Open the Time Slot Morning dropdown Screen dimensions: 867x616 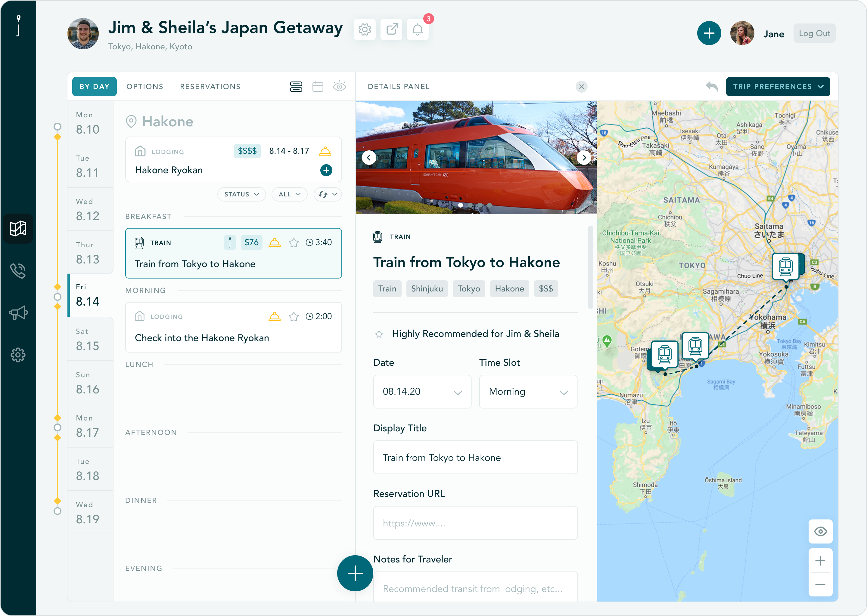528,391
